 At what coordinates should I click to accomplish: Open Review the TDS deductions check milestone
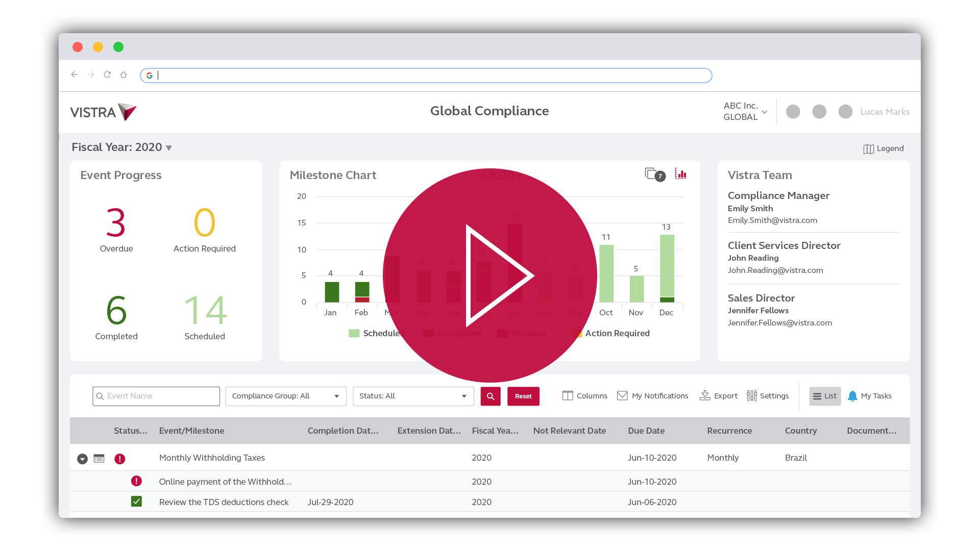click(x=224, y=502)
